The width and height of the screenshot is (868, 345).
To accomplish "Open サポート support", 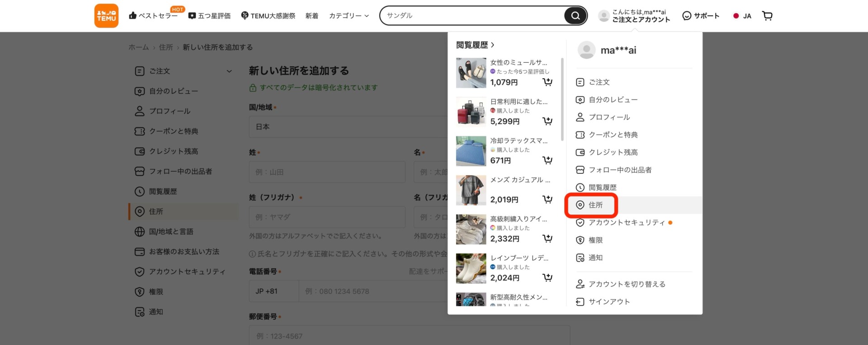I will [x=701, y=16].
